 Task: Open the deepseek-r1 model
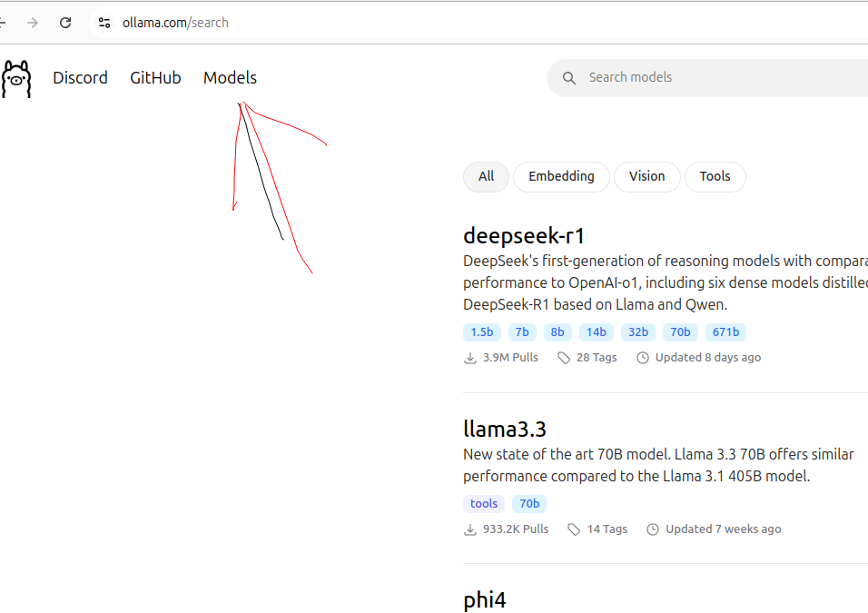pos(524,236)
